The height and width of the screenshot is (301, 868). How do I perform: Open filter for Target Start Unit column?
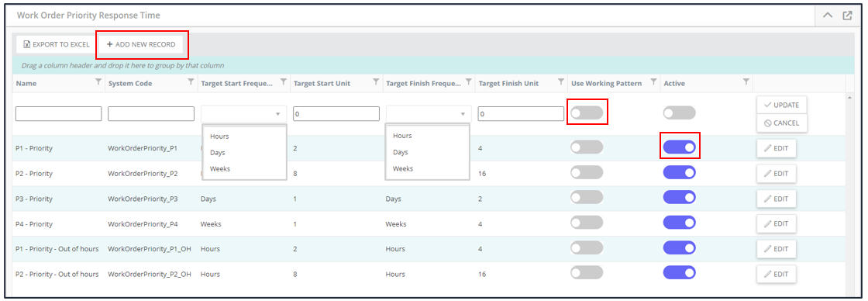tap(376, 82)
